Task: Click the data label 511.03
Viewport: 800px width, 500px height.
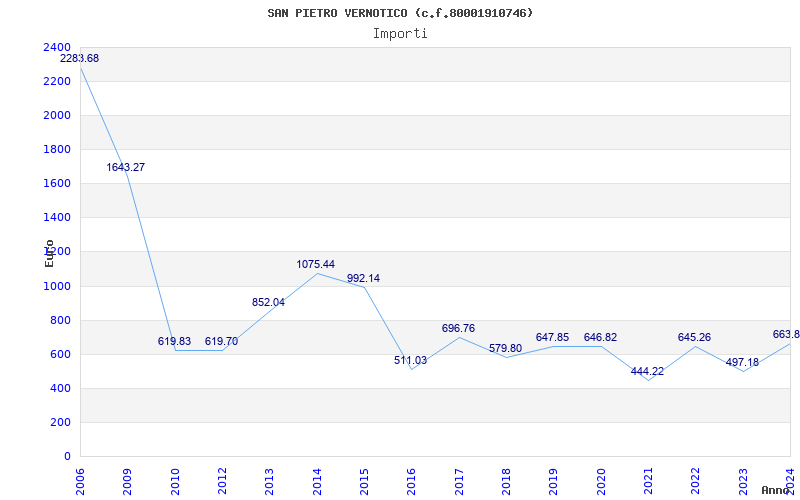Action: 410,360
